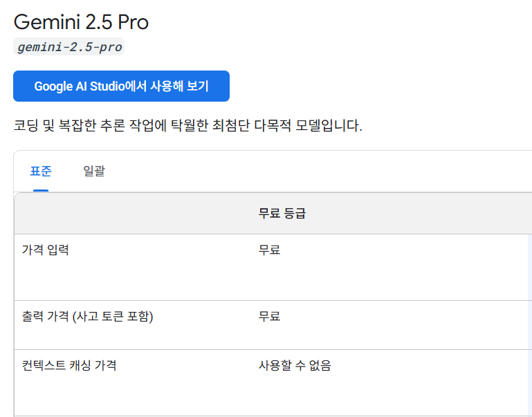Screen dimensions: 532x417
Task: Click the Gemini 2.5 Pro page heading
Action: click(81, 22)
